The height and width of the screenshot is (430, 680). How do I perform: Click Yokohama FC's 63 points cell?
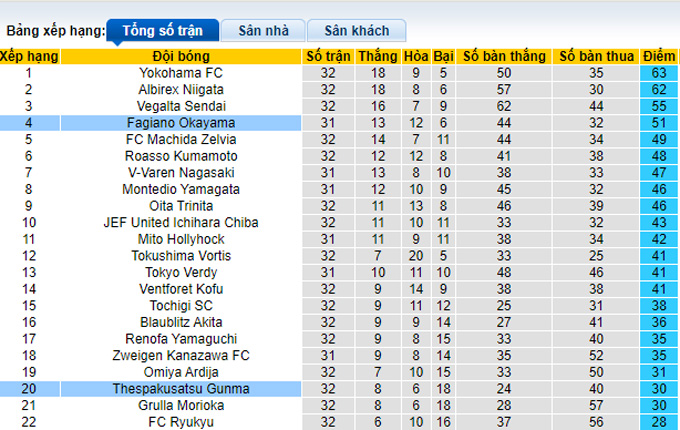click(659, 73)
